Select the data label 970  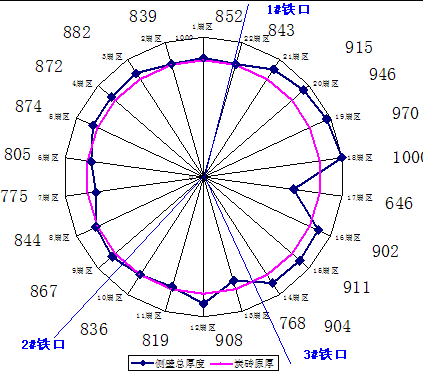[405, 113]
